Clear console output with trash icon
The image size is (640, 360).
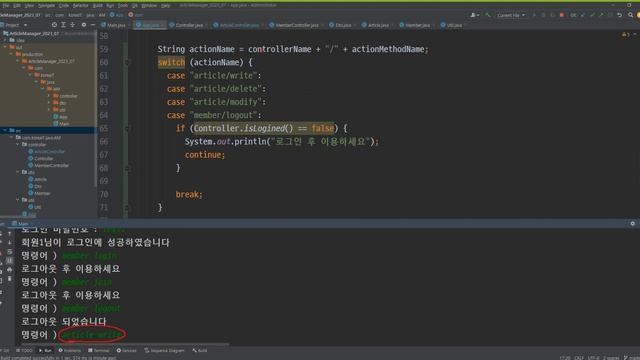(x=9, y=278)
